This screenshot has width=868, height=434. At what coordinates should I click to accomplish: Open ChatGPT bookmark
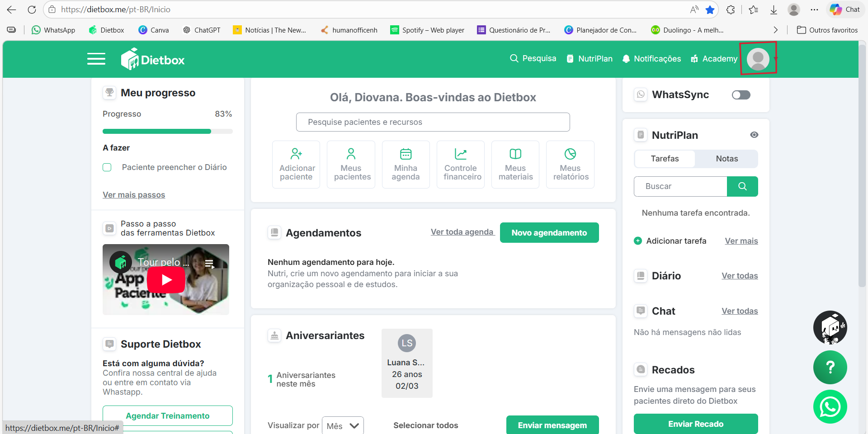point(202,30)
